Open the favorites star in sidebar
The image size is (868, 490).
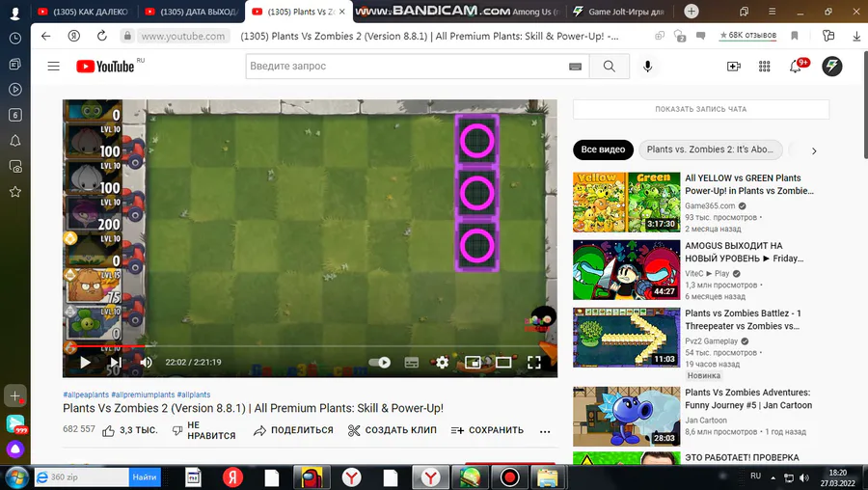tap(14, 192)
